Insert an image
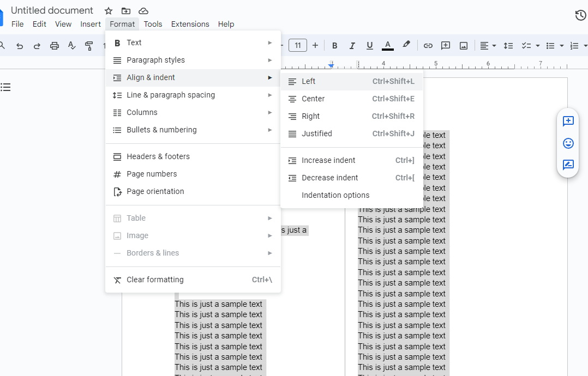This screenshot has width=588, height=376. 463,45
